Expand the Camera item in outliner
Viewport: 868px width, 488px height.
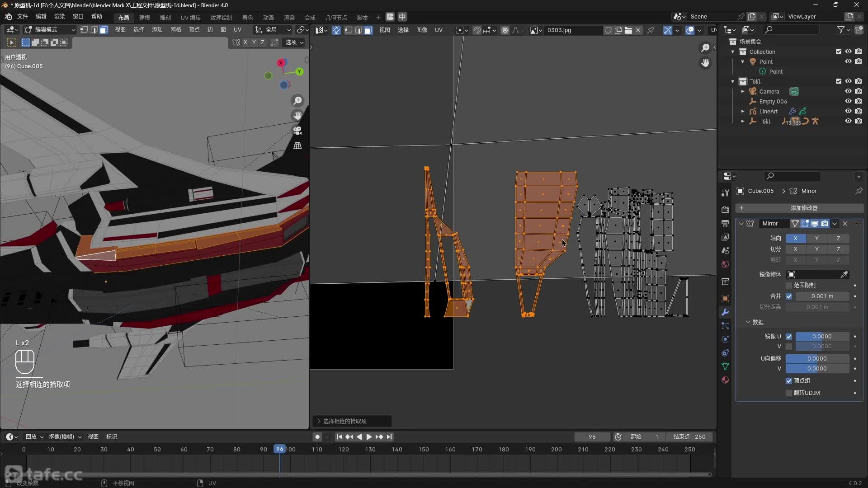(x=743, y=91)
